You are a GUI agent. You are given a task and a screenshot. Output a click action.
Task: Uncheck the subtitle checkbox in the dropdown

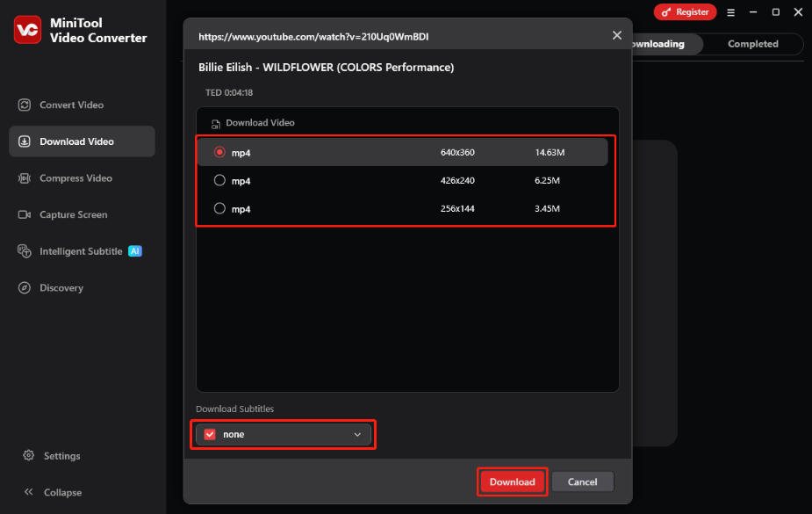pos(210,434)
